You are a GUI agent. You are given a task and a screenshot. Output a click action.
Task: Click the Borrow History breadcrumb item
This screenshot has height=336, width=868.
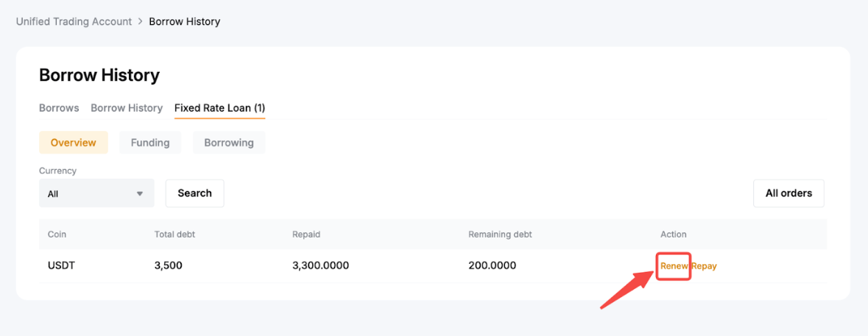(x=184, y=21)
